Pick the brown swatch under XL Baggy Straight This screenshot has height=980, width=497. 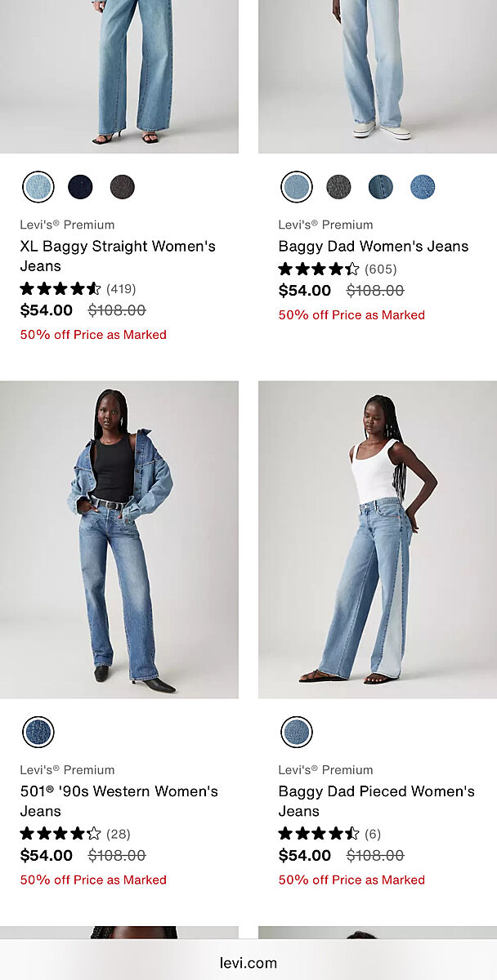point(123,187)
